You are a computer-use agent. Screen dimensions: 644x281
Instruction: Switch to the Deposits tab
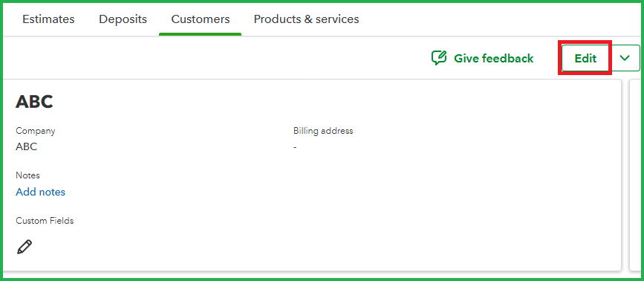pyautogui.click(x=123, y=19)
